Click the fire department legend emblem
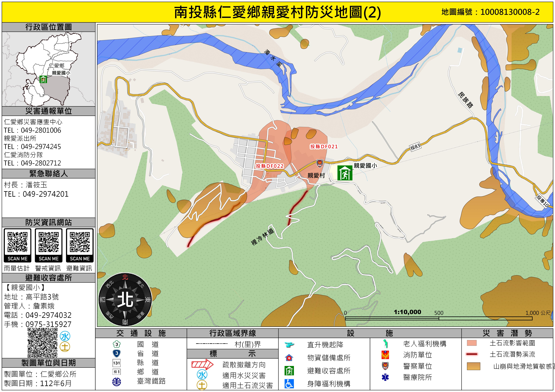The width and height of the screenshot is (555, 392). pos(385,355)
